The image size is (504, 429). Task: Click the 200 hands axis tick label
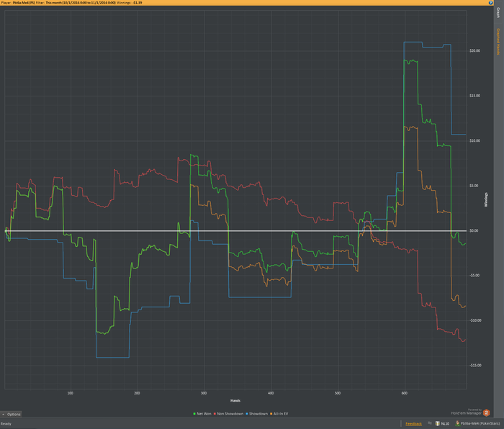tap(137, 393)
